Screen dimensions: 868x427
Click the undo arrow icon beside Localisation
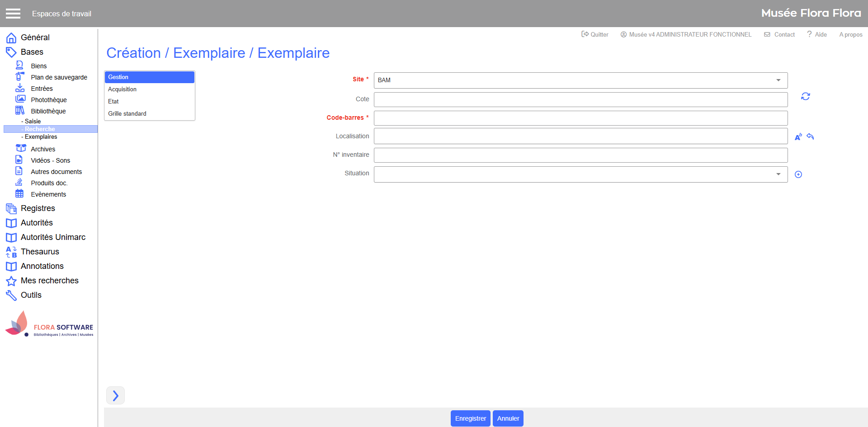(810, 136)
